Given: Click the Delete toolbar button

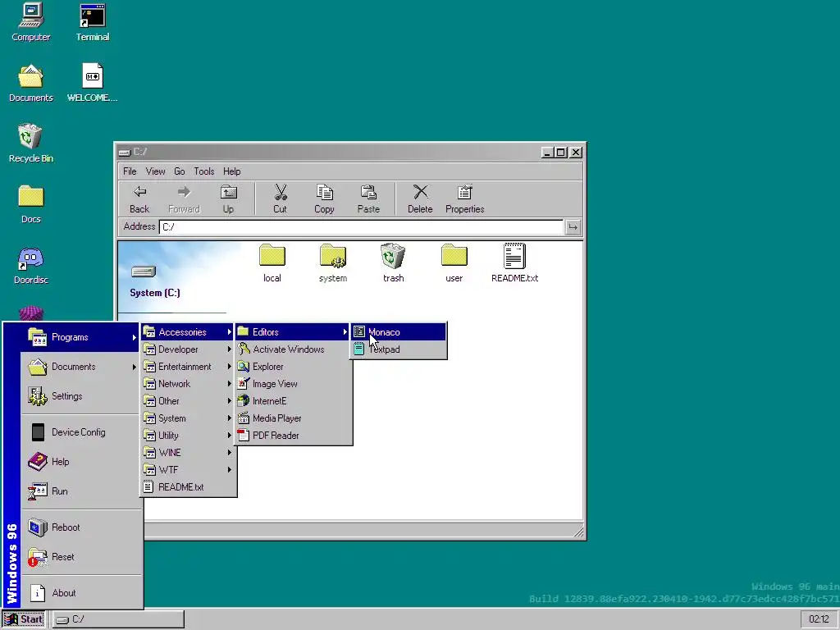Looking at the screenshot, I should click(x=420, y=199).
